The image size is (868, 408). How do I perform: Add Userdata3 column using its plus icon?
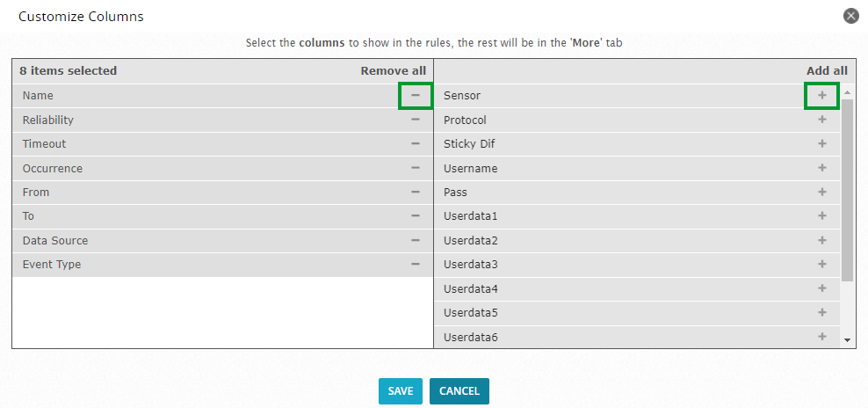[822, 265]
